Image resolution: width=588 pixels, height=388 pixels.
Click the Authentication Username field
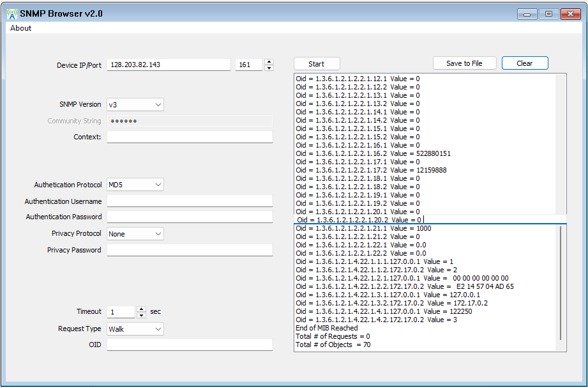tap(188, 201)
